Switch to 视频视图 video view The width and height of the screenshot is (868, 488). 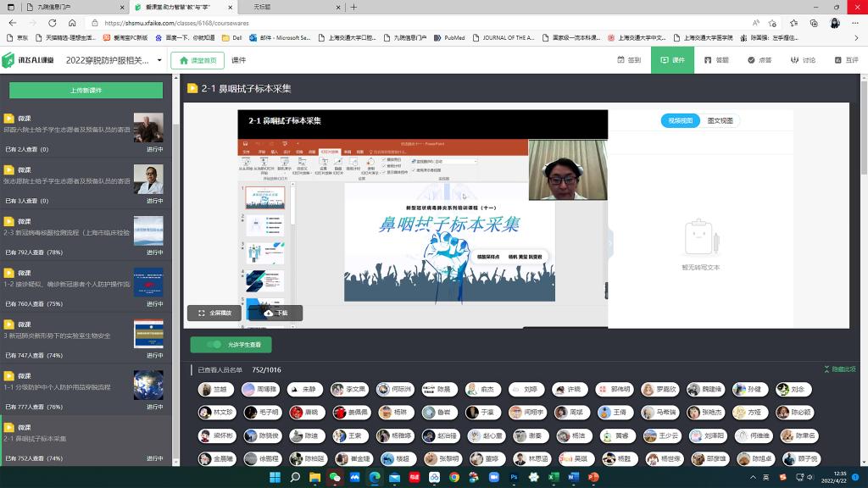(x=681, y=120)
